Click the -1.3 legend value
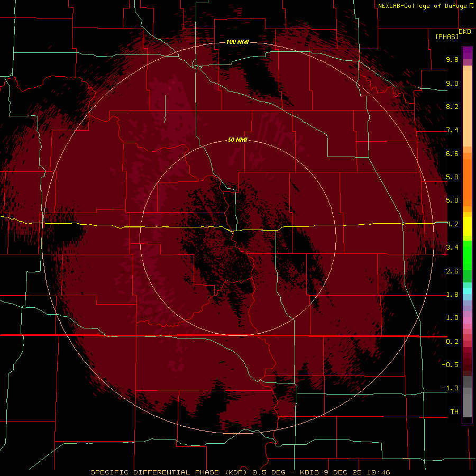 (x=450, y=388)
